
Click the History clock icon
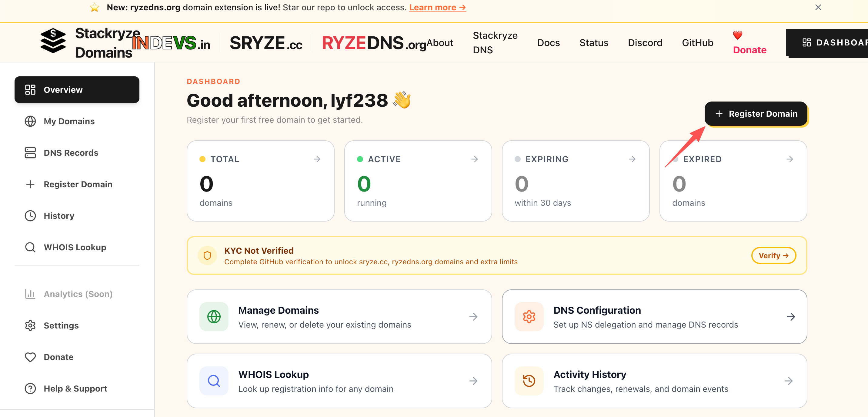(x=30, y=216)
